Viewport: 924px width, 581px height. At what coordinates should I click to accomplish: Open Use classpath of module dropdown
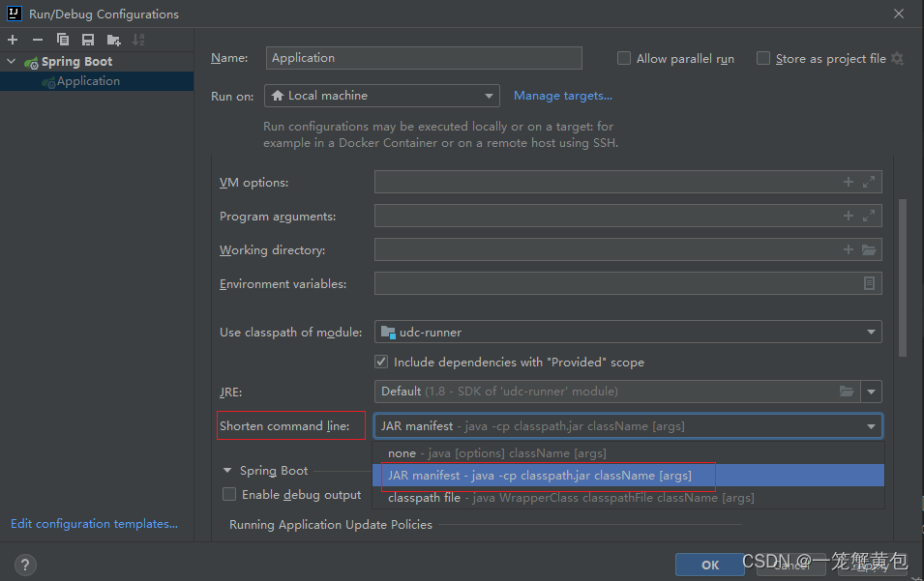pos(628,332)
